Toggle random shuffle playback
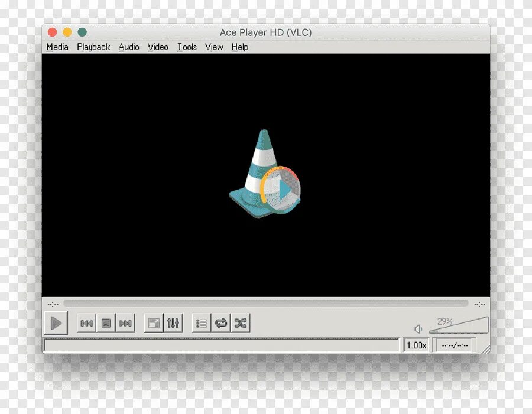 click(x=240, y=323)
